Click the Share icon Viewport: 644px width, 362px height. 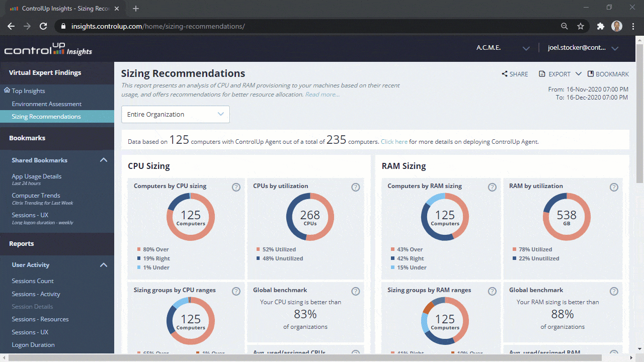[505, 74]
